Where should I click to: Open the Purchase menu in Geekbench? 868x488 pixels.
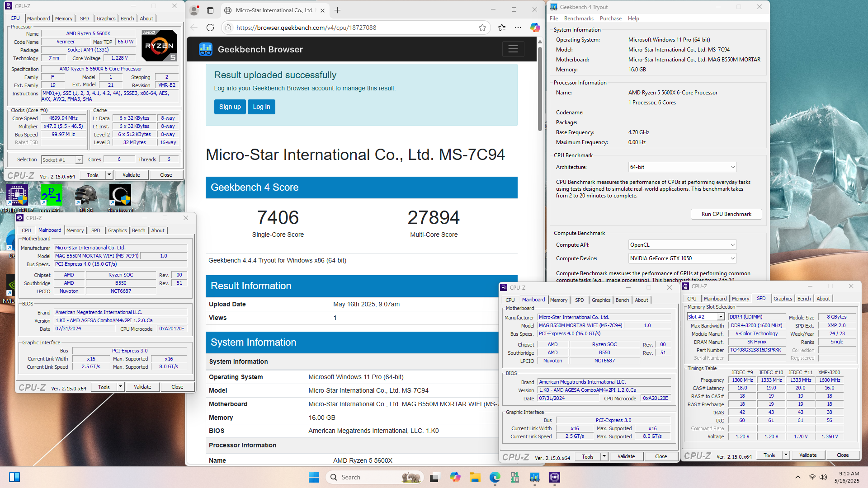click(611, 19)
